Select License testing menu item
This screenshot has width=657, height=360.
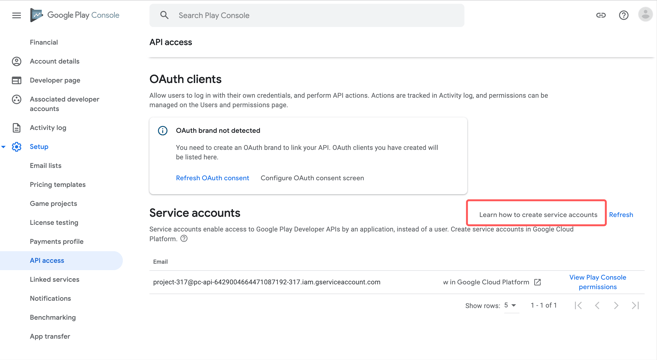(54, 223)
